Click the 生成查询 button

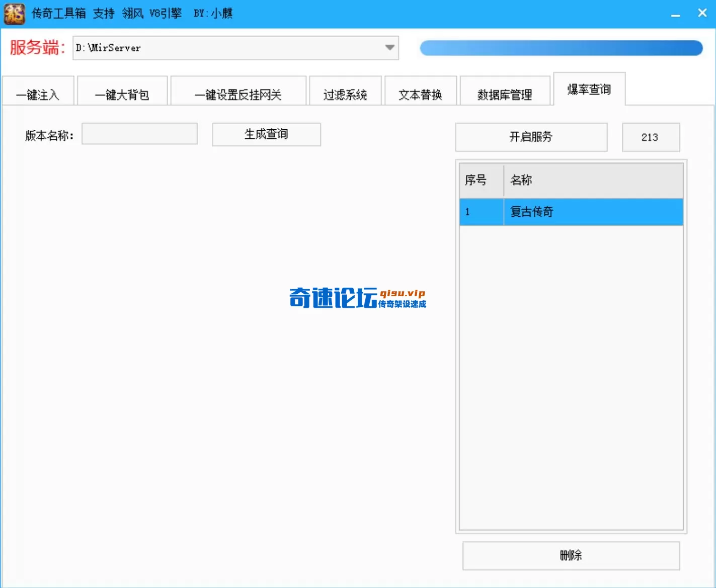click(266, 134)
